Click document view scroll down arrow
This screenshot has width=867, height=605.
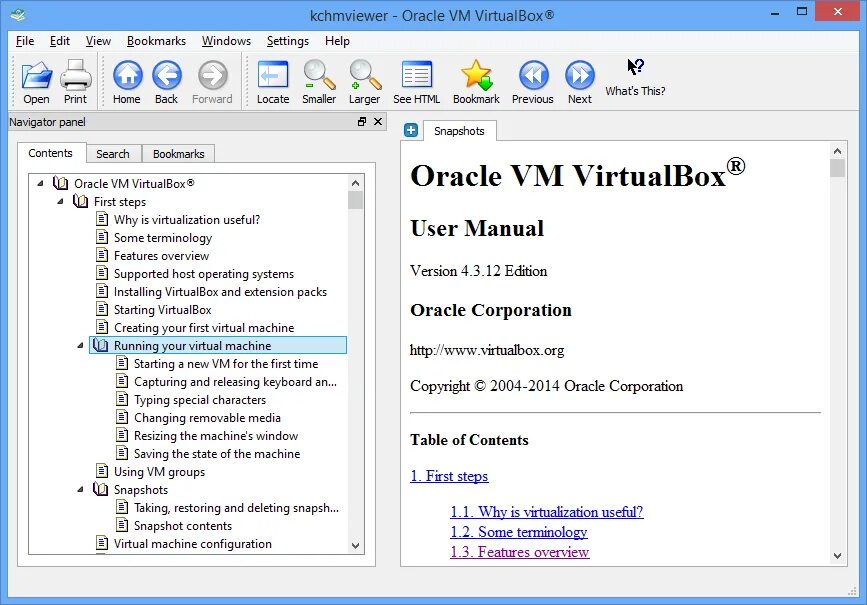click(837, 556)
